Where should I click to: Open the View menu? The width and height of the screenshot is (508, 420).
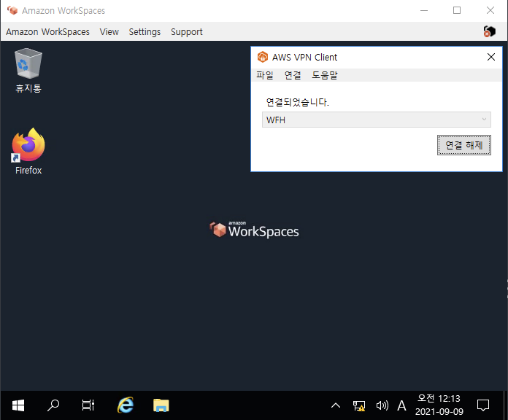[x=109, y=31]
